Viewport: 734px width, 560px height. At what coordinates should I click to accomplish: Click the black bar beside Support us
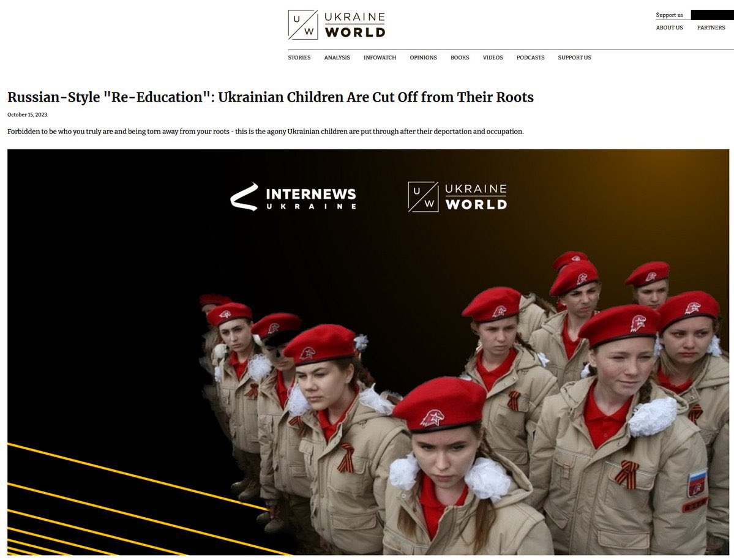(x=713, y=15)
